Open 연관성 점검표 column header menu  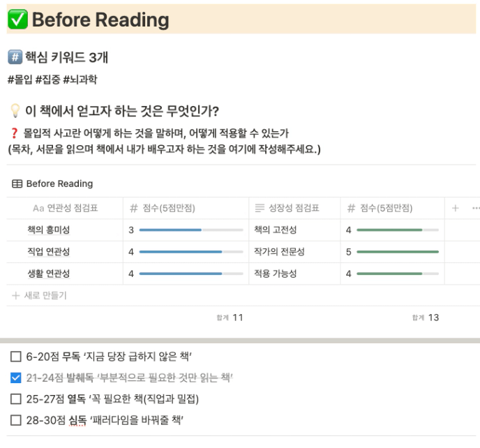pyautogui.click(x=65, y=208)
